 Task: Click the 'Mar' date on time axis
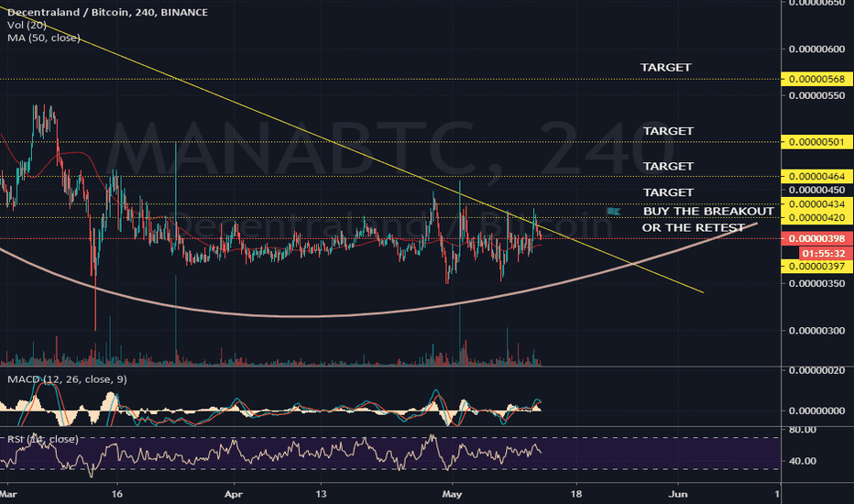8,494
